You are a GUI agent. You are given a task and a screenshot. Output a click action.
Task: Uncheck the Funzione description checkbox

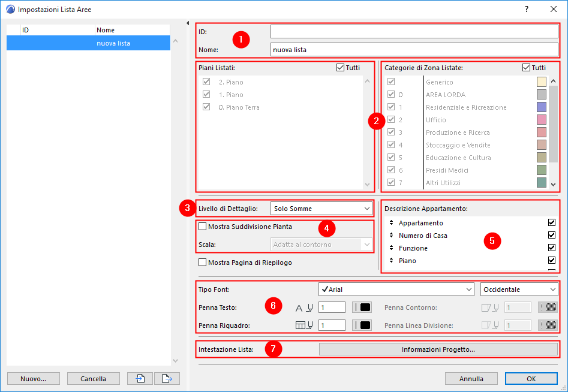[552, 248]
